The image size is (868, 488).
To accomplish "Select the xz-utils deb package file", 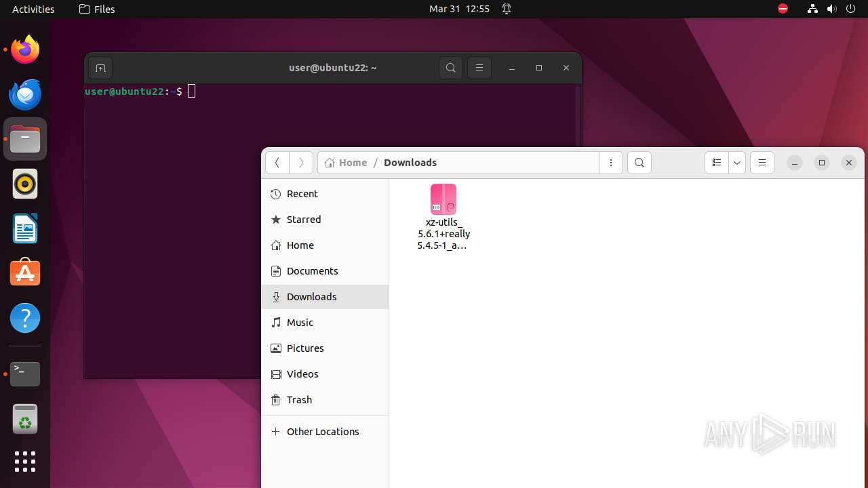I will click(443, 217).
